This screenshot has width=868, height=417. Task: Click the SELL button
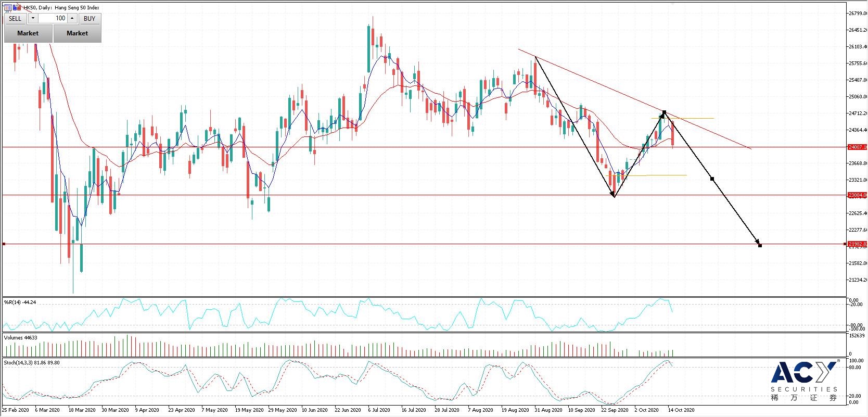point(15,18)
